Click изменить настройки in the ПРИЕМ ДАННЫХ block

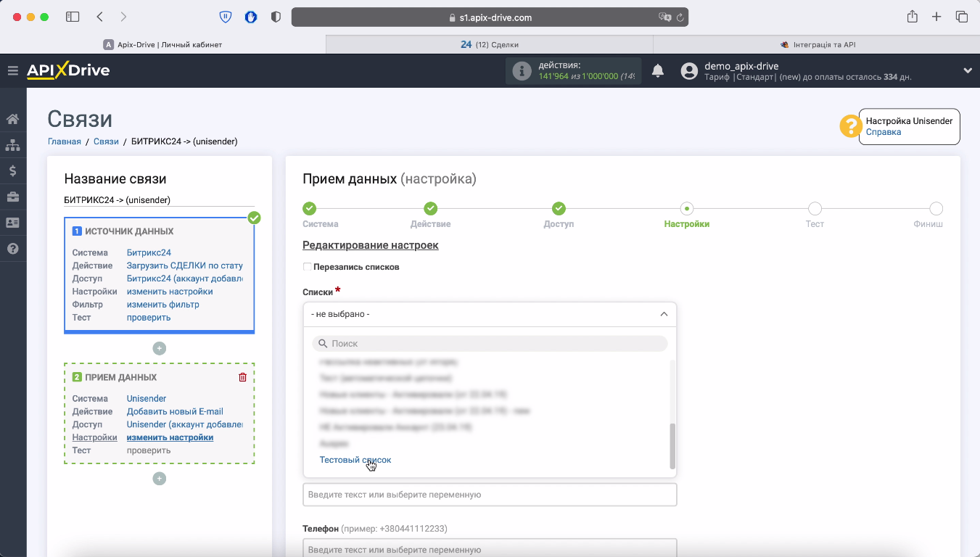click(170, 437)
